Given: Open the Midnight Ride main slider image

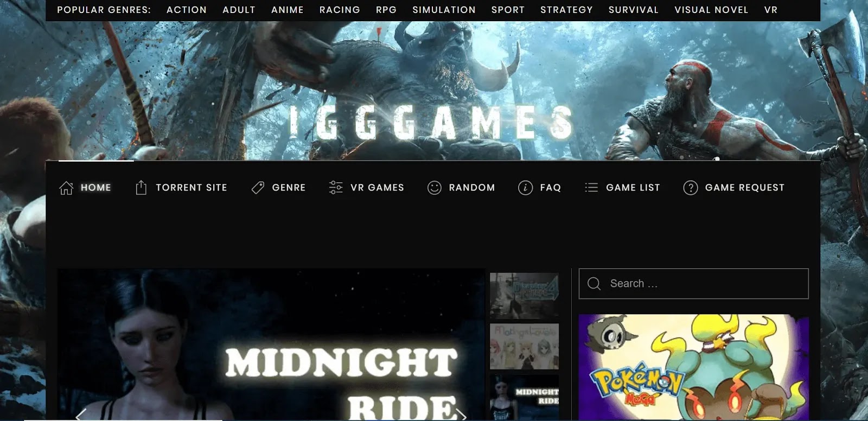Looking at the screenshot, I should 271,345.
